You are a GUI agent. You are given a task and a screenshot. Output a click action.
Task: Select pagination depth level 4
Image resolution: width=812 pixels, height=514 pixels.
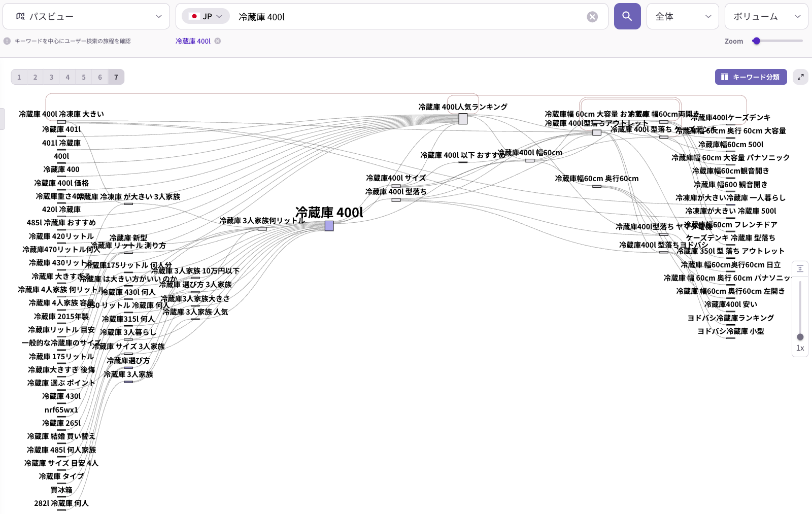pos(67,77)
